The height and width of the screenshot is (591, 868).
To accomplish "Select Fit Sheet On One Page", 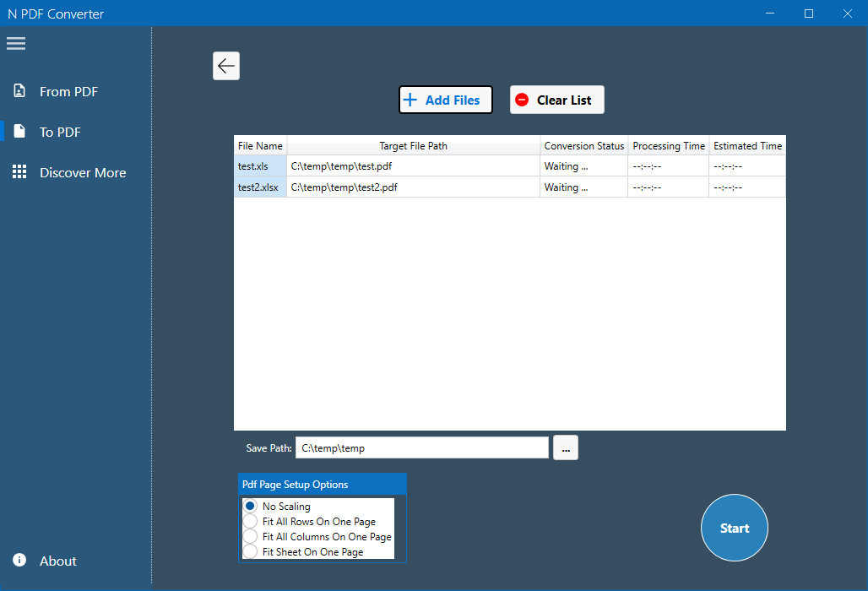I will (250, 551).
